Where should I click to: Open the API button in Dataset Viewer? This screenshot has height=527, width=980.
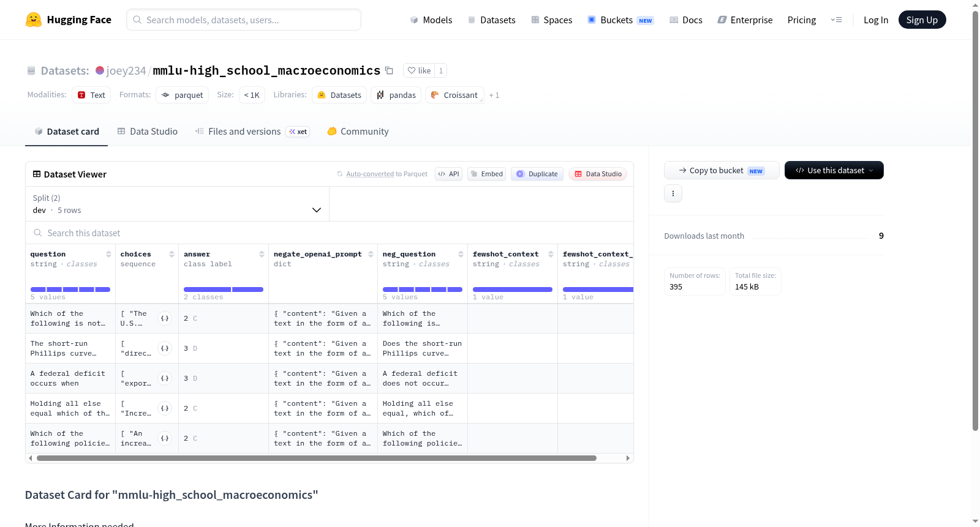(448, 174)
